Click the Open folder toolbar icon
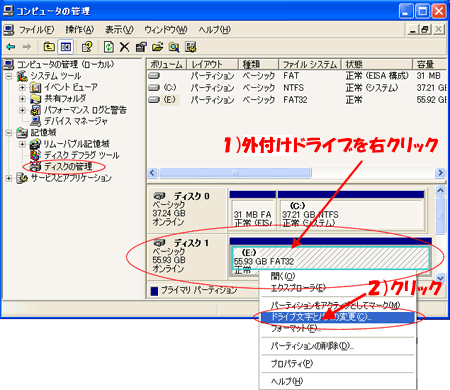The height and width of the screenshot is (390, 450). pyautogui.click(x=157, y=47)
